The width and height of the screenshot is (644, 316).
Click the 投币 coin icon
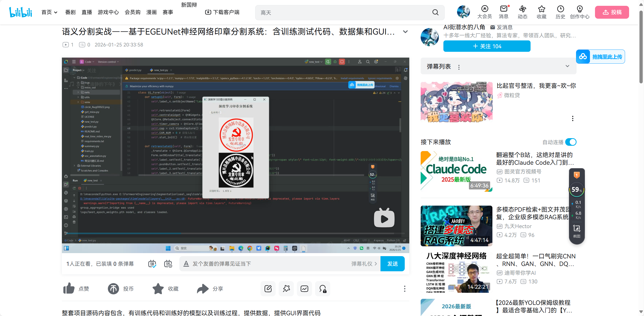[x=113, y=288]
